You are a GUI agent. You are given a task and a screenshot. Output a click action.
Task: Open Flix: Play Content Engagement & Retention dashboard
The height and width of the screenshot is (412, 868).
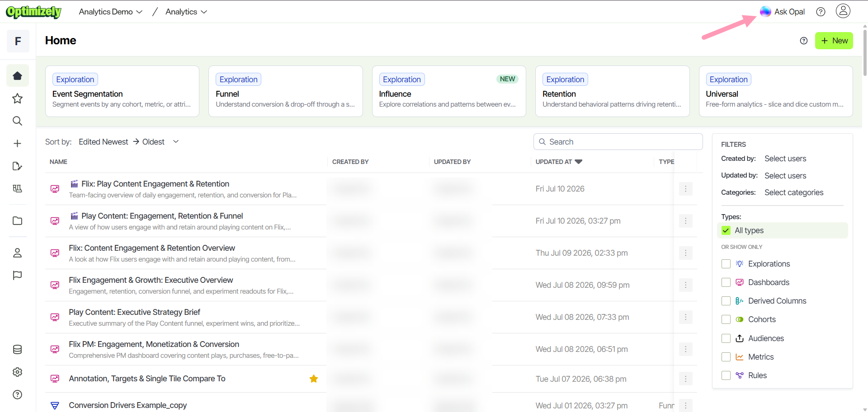[155, 184]
